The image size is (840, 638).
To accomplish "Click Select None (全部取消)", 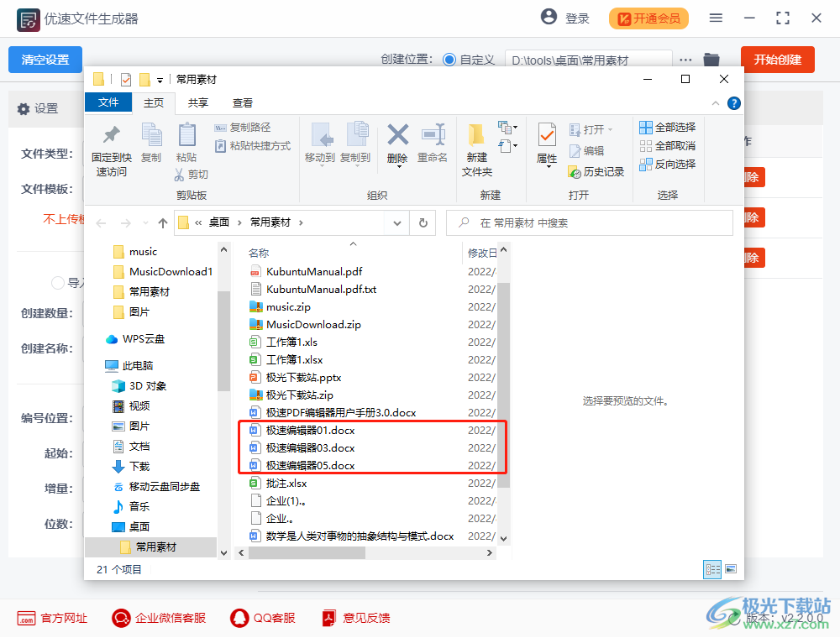I will 668,145.
